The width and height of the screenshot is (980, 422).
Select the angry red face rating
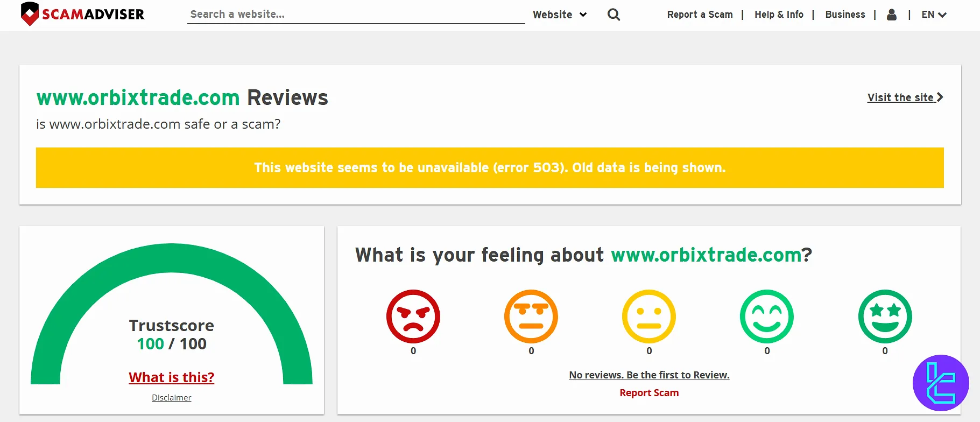413,316
